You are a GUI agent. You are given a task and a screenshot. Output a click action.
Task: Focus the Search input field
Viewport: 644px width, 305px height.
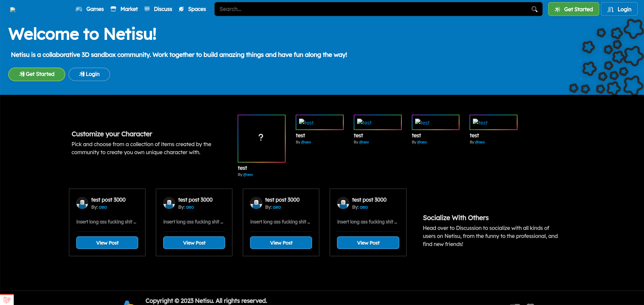point(373,9)
